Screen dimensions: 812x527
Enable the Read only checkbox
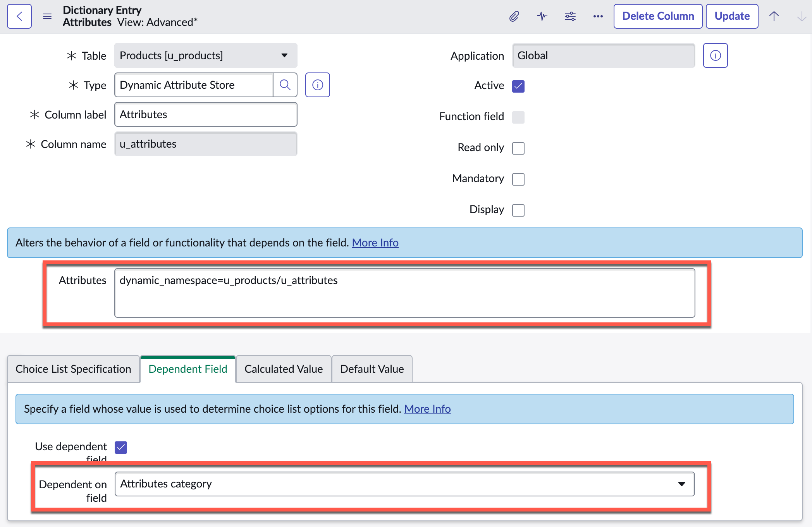pyautogui.click(x=518, y=148)
